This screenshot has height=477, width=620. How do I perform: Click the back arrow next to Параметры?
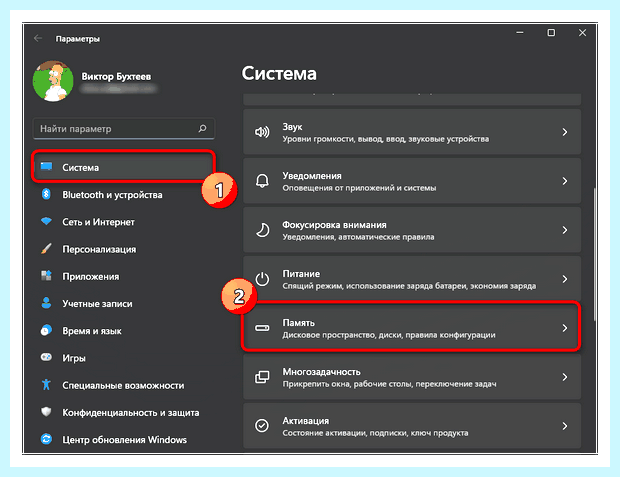tap(38, 38)
